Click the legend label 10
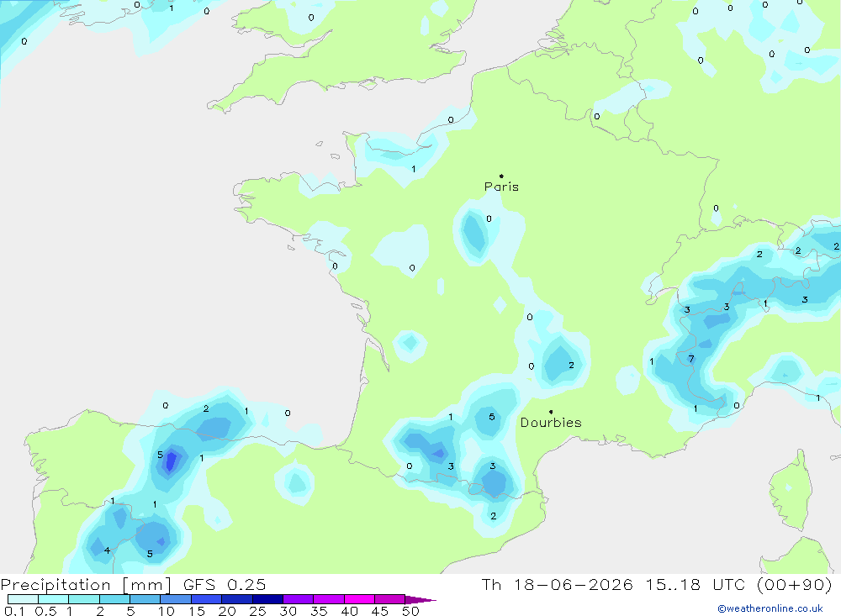Screen dimensions: 841x616 (x=167, y=611)
